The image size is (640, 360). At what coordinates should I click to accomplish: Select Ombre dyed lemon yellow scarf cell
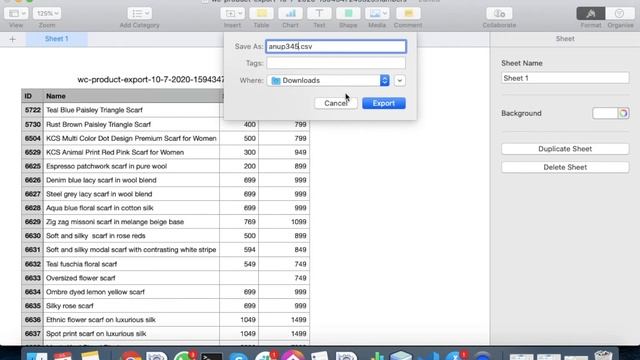coord(131,292)
